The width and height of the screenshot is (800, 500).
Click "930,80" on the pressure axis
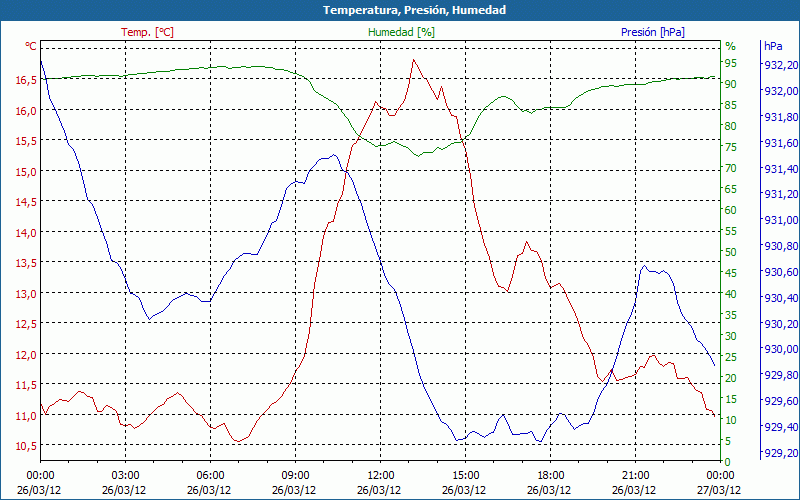781,246
